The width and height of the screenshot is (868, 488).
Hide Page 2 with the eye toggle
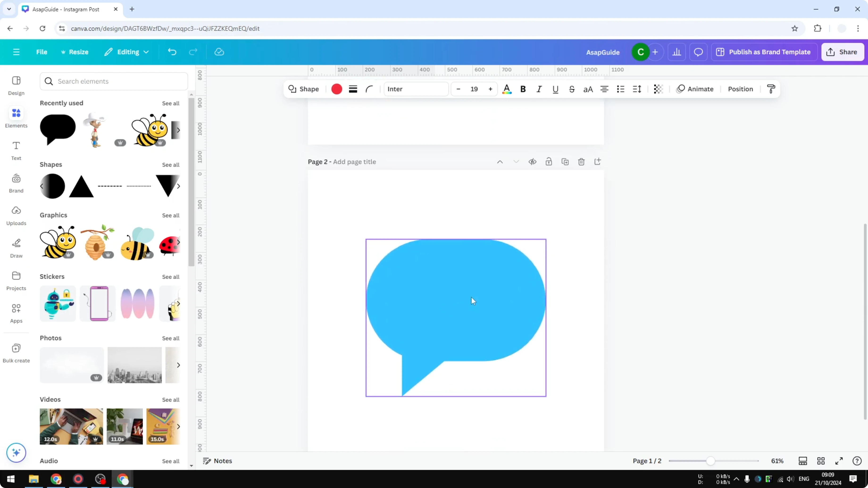(533, 162)
